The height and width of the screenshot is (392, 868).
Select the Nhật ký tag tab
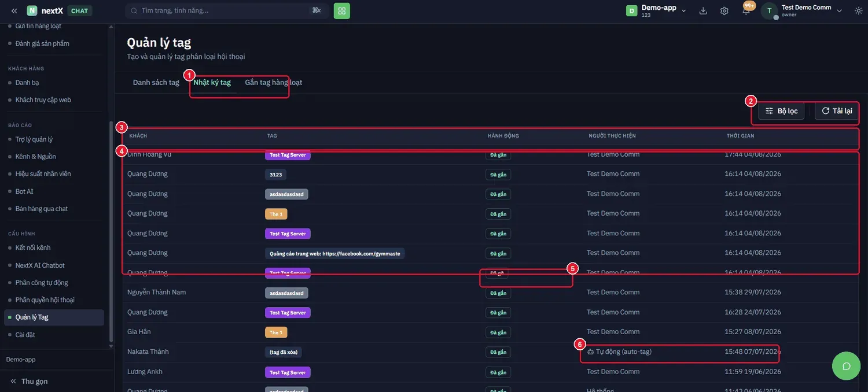(x=212, y=83)
